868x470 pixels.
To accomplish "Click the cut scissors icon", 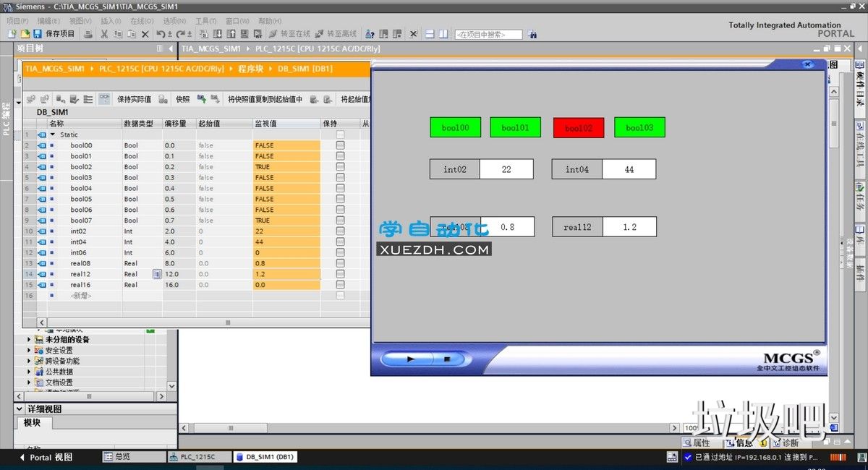I will pyautogui.click(x=104, y=34).
